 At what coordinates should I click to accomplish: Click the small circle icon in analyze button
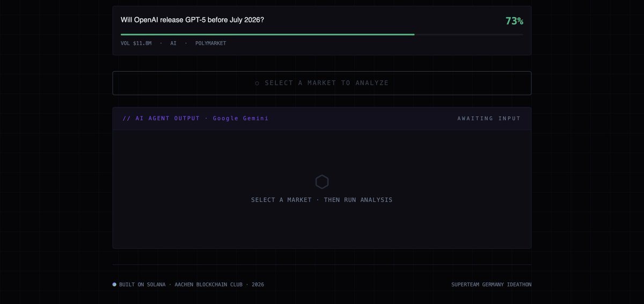[257, 83]
